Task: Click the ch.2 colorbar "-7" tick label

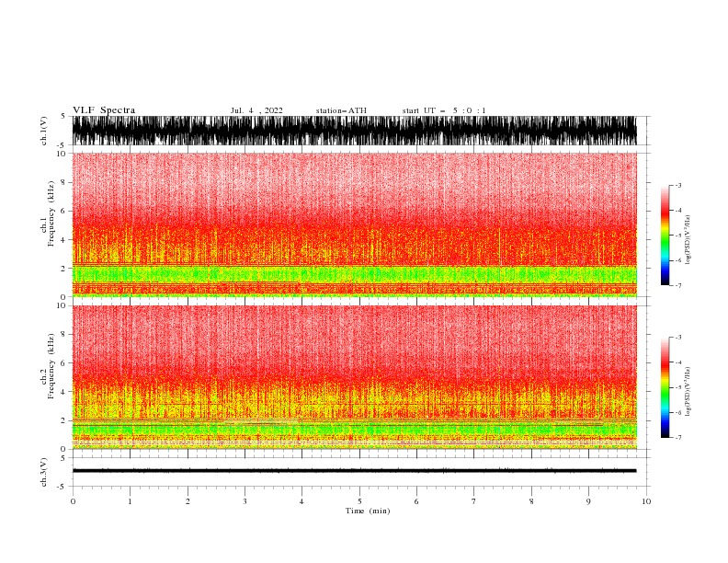Action: (677, 437)
